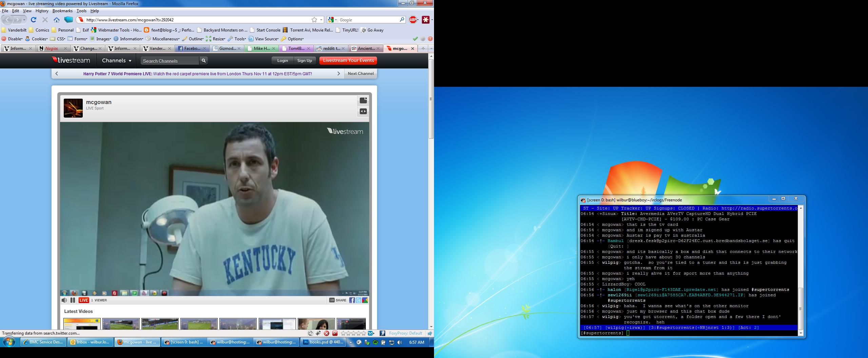The width and height of the screenshot is (868, 358).
Task: Click the Firefox page vertical scrollbar
Action: tap(431, 99)
